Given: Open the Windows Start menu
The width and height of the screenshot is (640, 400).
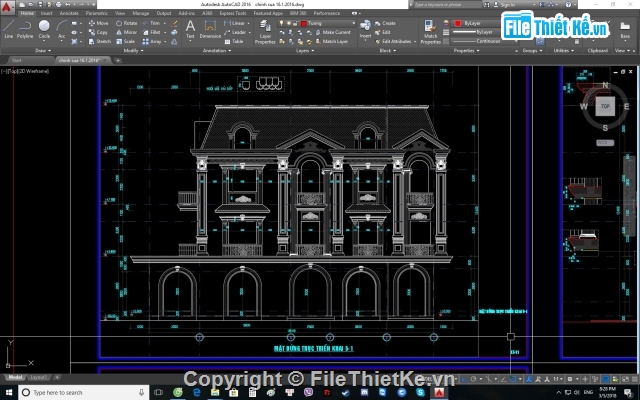Looking at the screenshot, I should (9, 392).
